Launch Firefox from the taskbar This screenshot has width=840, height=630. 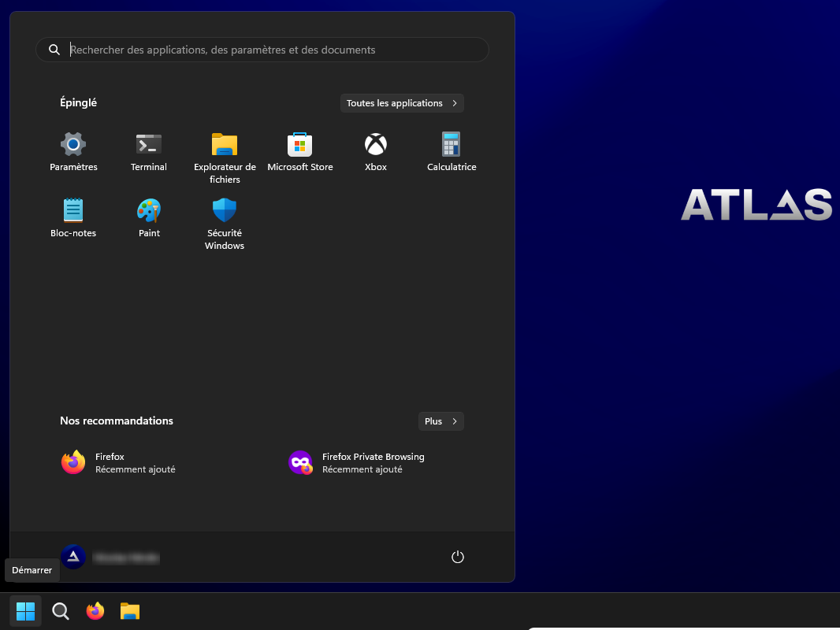[95, 611]
